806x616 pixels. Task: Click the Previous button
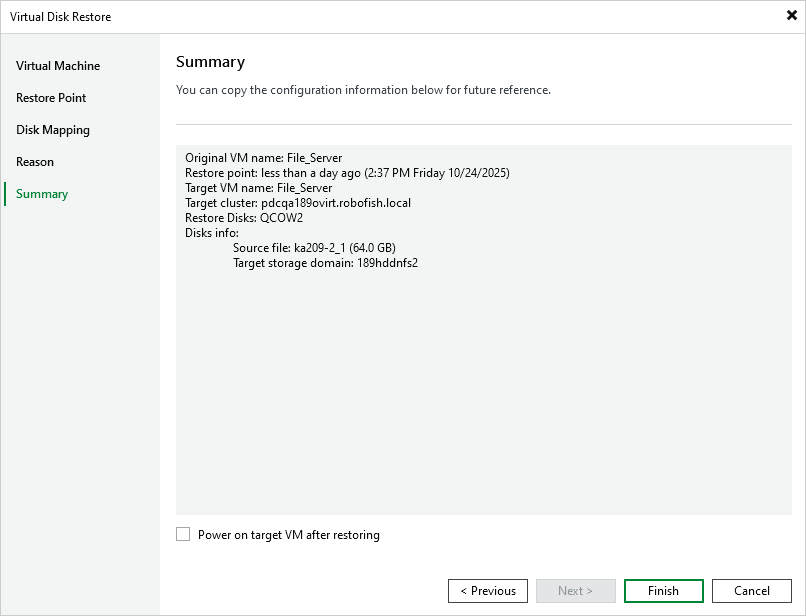[488, 591]
